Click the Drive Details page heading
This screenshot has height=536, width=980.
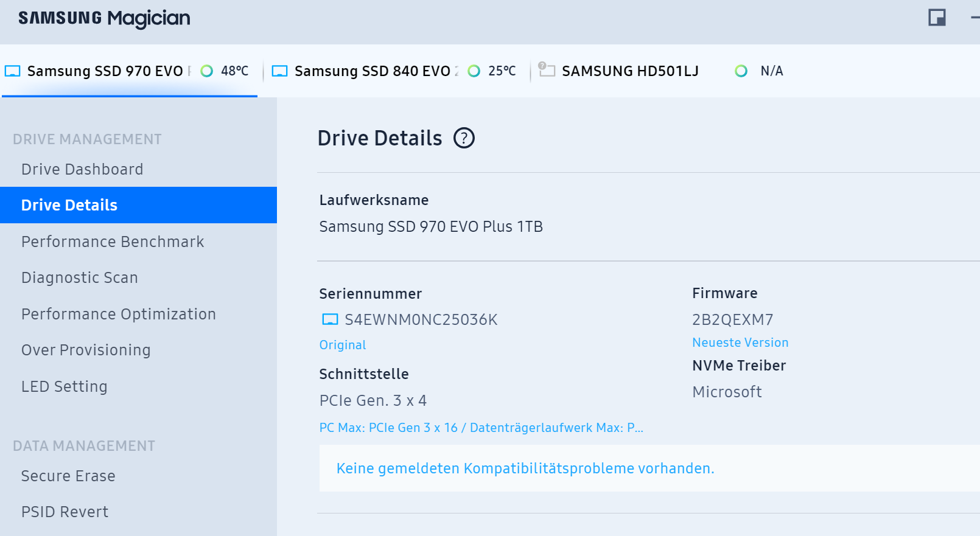pyautogui.click(x=380, y=138)
